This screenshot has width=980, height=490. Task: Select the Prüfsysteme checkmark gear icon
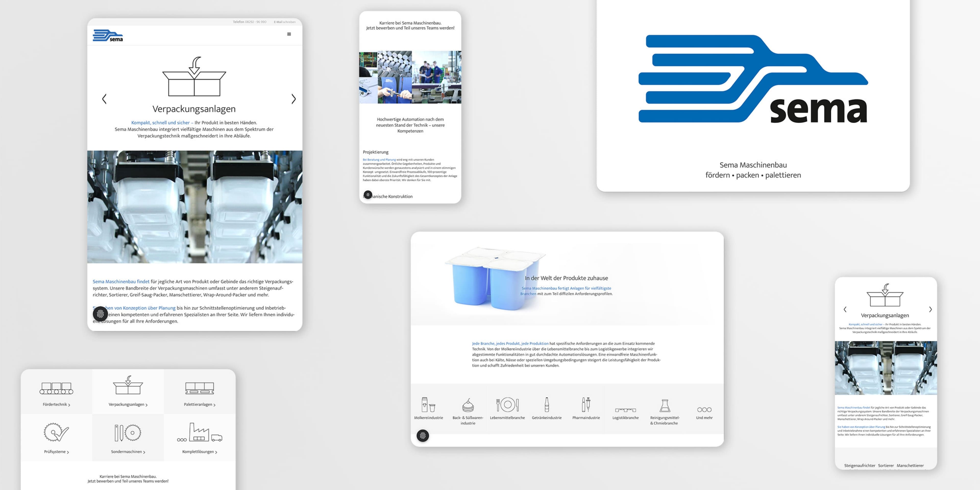tap(56, 432)
